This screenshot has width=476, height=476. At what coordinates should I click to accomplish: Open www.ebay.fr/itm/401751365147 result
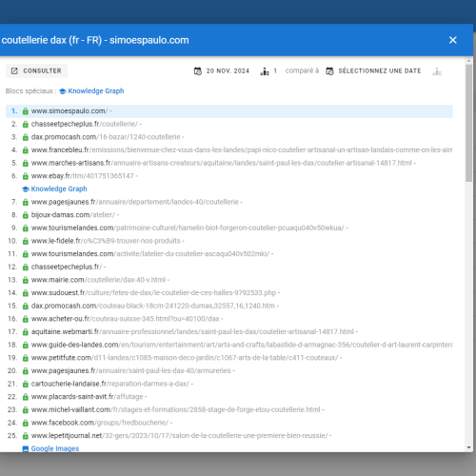coord(83,176)
